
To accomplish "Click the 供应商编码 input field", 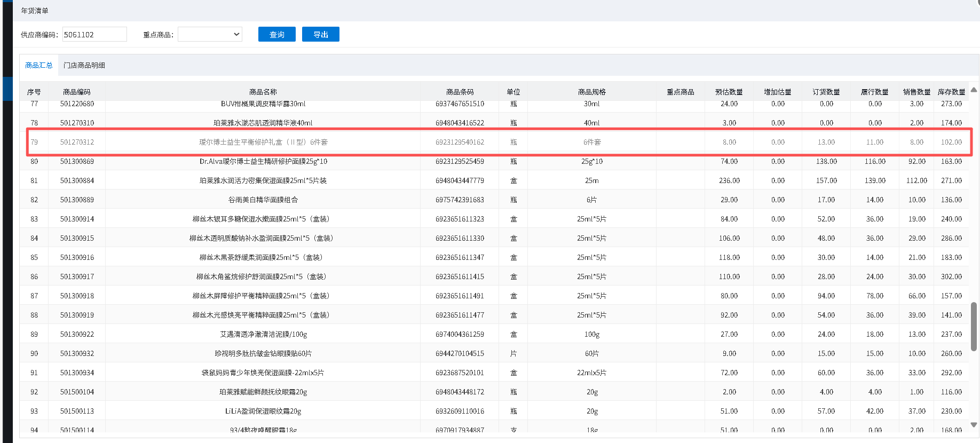I will (x=94, y=34).
